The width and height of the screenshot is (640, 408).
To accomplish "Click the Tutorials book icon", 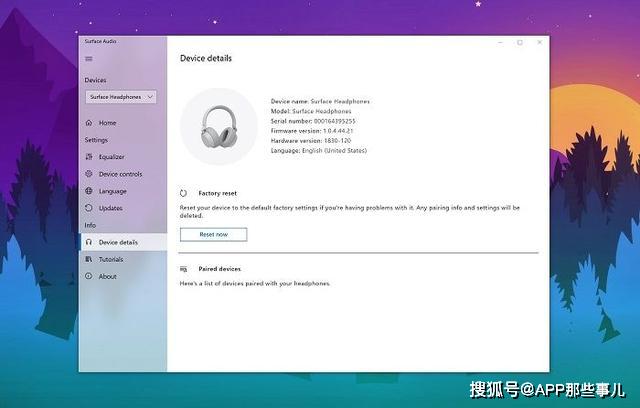I will tap(89, 259).
